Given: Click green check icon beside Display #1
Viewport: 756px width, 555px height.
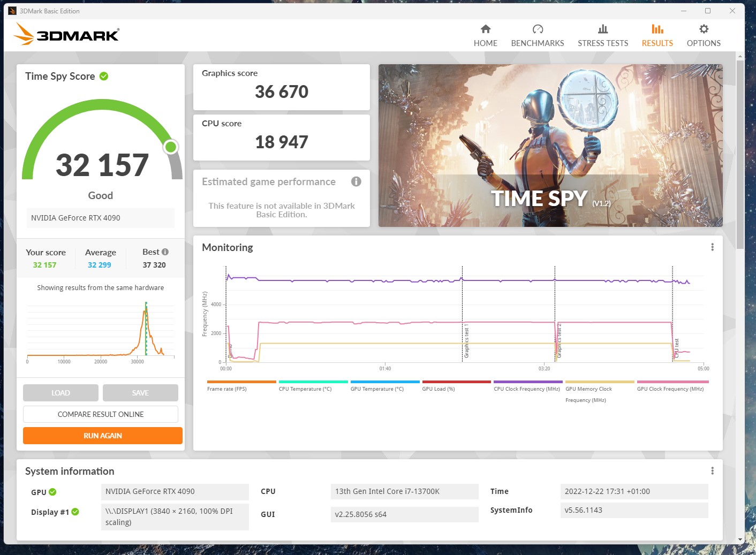Looking at the screenshot, I should pos(75,512).
